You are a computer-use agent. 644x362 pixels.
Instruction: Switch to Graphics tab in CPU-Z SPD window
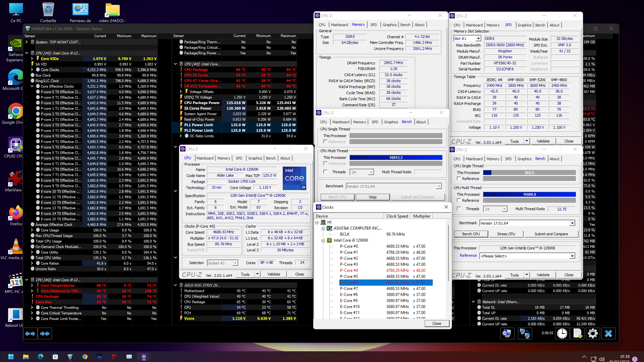524,25
